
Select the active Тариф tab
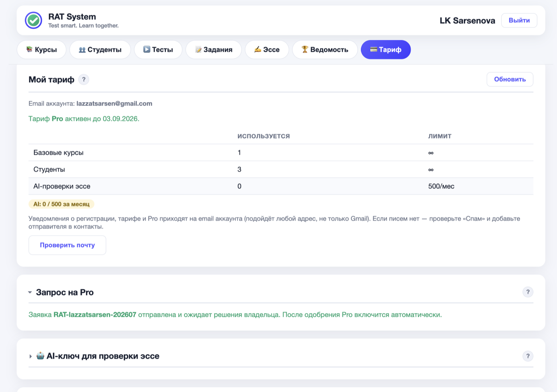[x=386, y=50]
